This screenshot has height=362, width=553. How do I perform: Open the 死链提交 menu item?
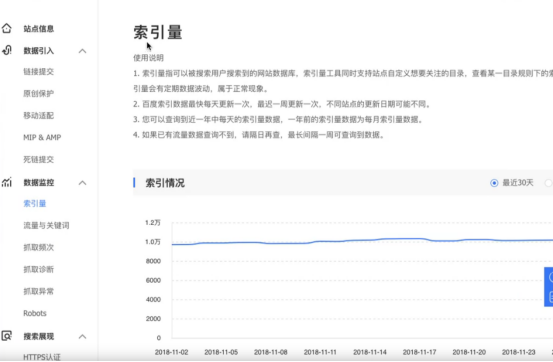[x=38, y=159]
